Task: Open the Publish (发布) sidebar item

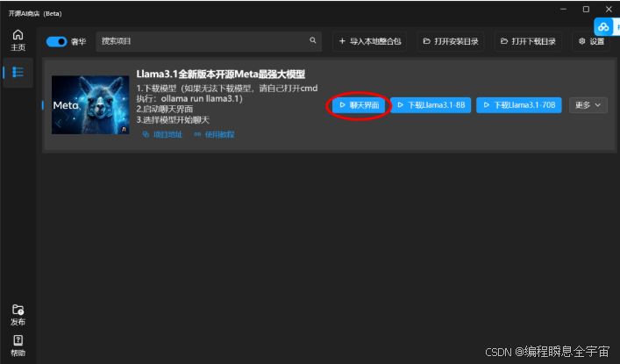Action: point(18,315)
